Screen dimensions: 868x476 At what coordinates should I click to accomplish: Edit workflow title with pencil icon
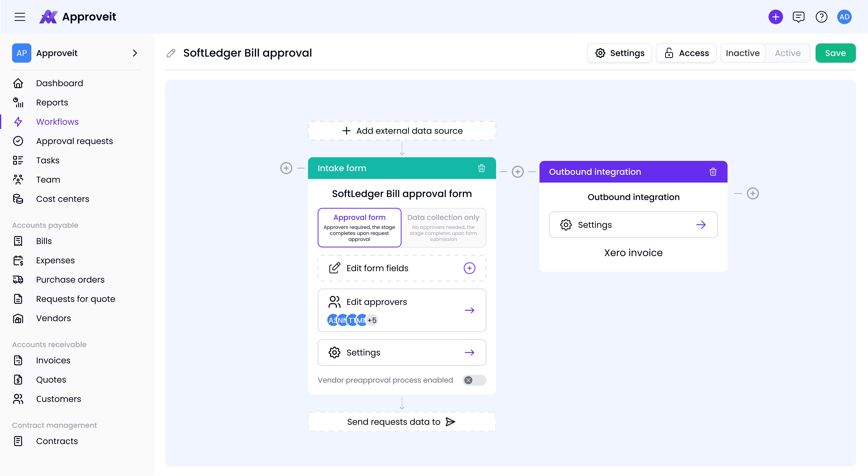[x=171, y=53]
